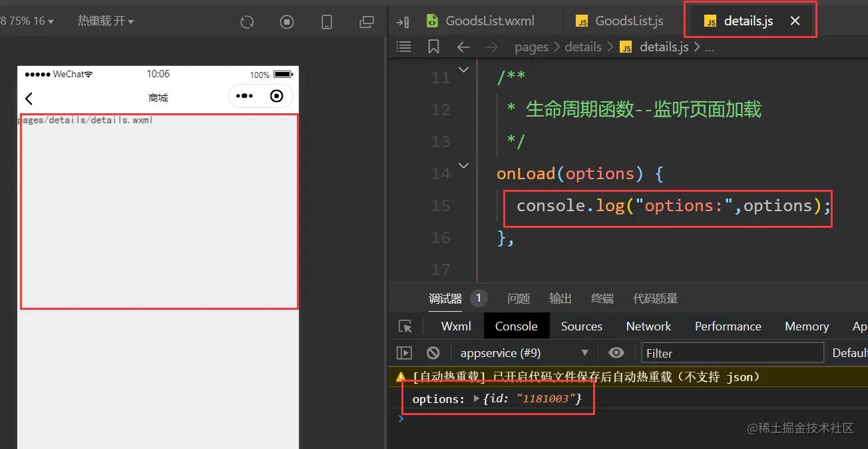868x449 pixels.
Task: Open the Memory devtools tab
Action: coord(806,326)
